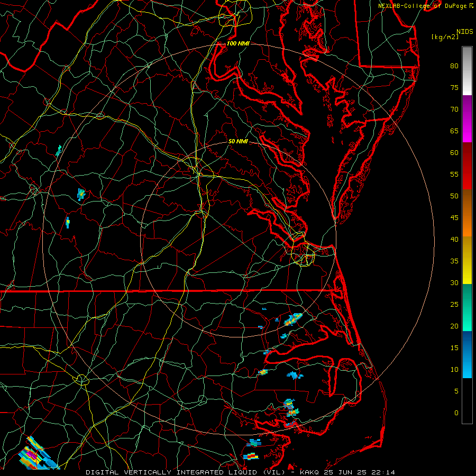476x476 pixels.
Task: Click the NIDS label above the scale
Action: pyautogui.click(x=465, y=32)
